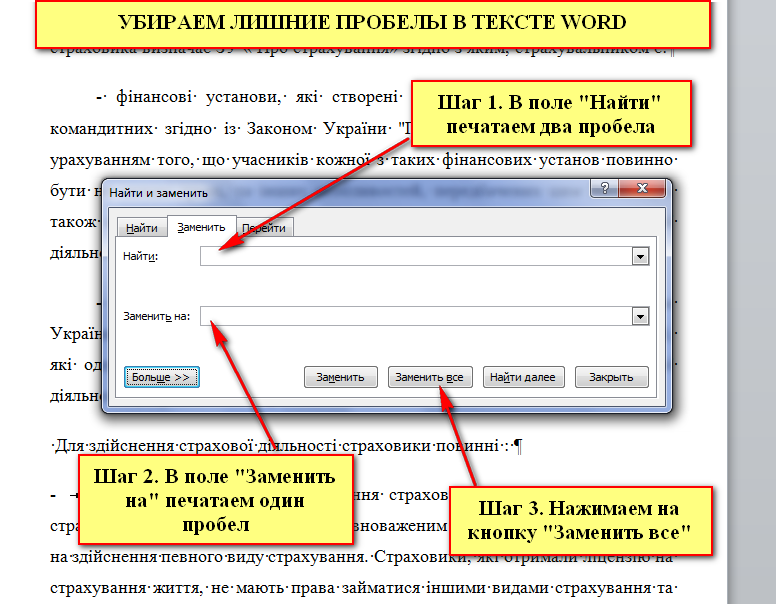This screenshot has width=776, height=604.
Task: Open dialog help question mark icon
Action: point(604,188)
